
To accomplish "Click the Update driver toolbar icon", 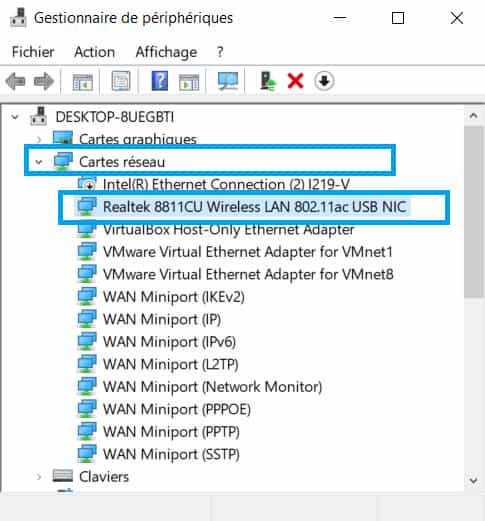I will [268, 81].
